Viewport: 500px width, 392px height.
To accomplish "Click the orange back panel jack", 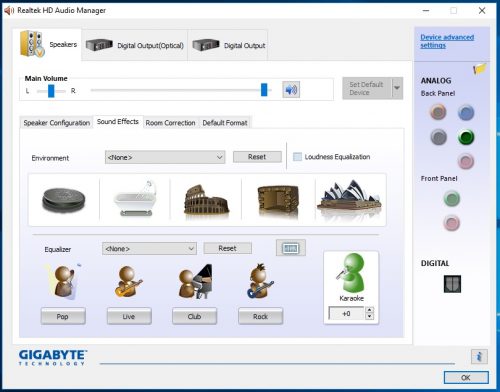I will (x=438, y=112).
